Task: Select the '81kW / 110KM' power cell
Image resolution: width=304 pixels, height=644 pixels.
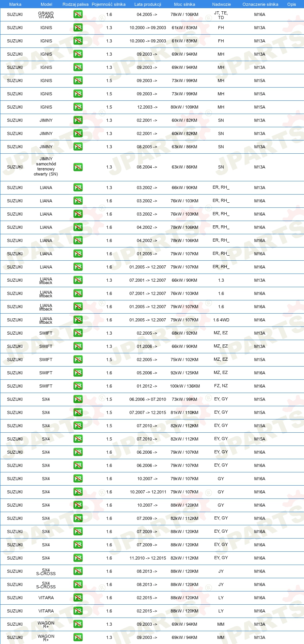Action: 184,412
